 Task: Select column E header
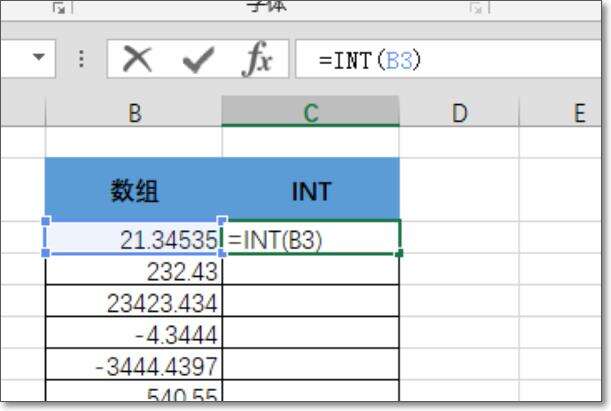click(560, 113)
